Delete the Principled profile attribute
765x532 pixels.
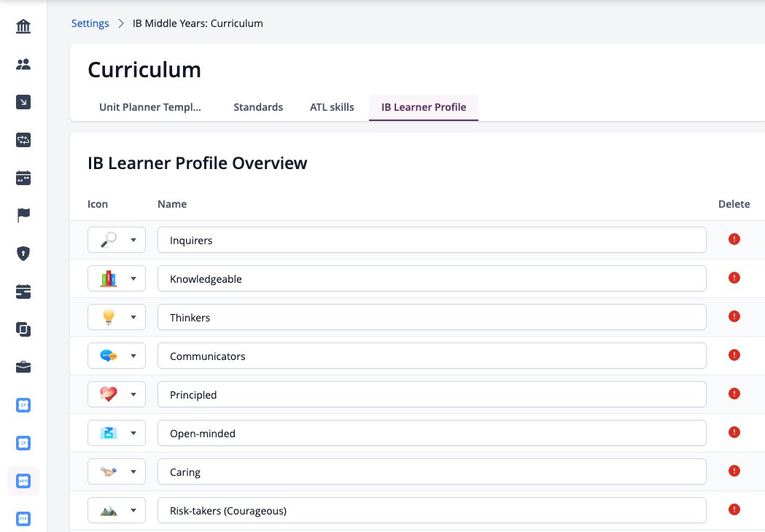pyautogui.click(x=734, y=394)
